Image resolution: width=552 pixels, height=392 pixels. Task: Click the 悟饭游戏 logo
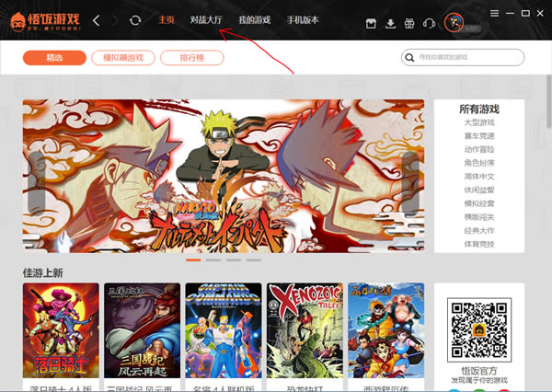[45, 21]
